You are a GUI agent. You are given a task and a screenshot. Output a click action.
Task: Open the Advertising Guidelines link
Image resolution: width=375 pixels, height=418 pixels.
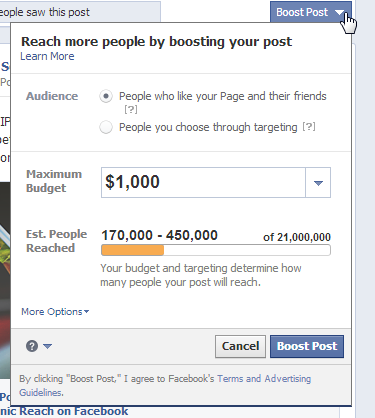pyautogui.click(x=165, y=386)
